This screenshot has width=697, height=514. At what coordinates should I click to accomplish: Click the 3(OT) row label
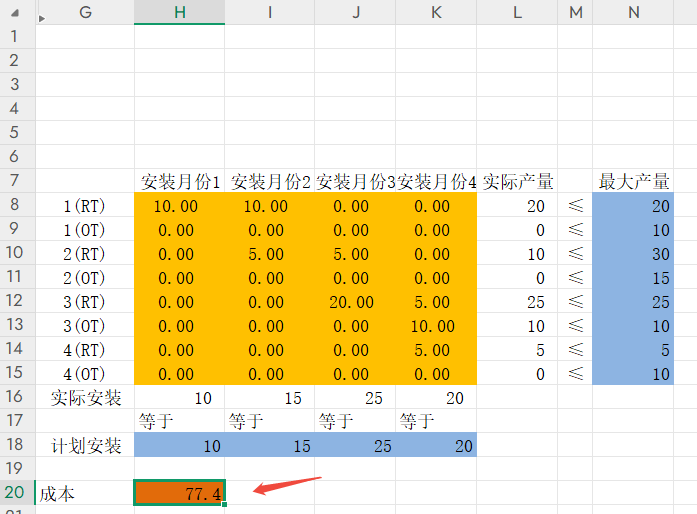[x=85, y=325]
